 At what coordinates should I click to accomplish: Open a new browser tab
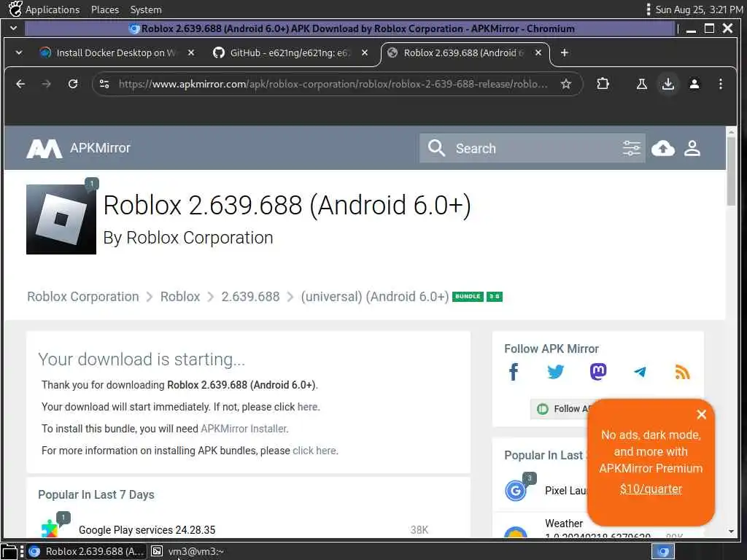tap(564, 52)
